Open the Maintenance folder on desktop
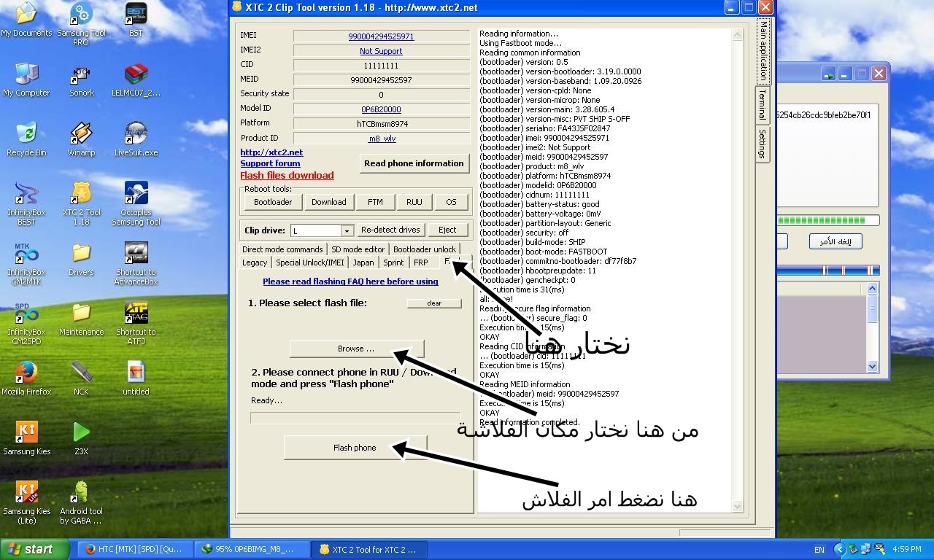Viewport: 934px width, 560px height. click(x=81, y=319)
